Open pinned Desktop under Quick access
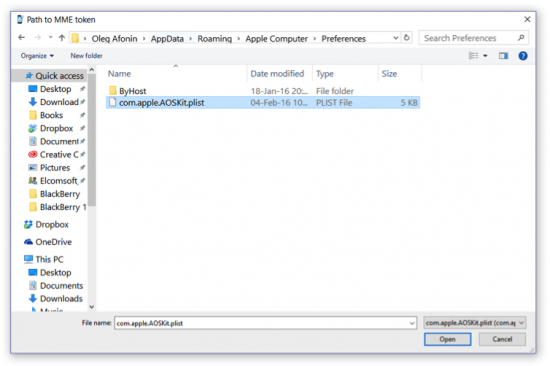The image size is (550, 366). pyautogui.click(x=56, y=89)
